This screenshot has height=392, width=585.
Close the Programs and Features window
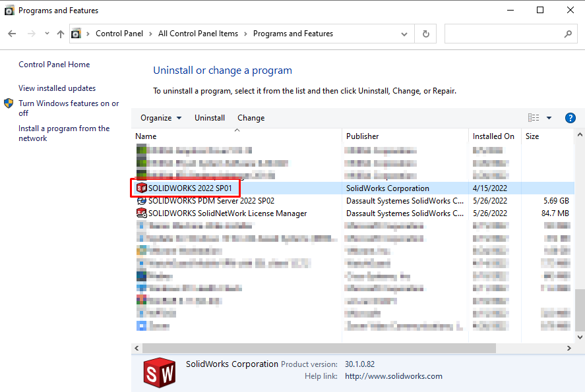(x=570, y=10)
